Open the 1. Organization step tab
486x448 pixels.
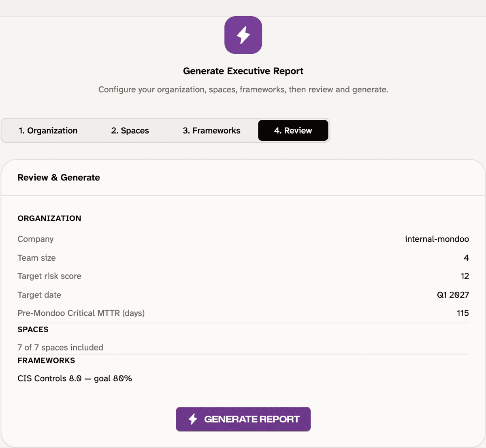point(48,130)
